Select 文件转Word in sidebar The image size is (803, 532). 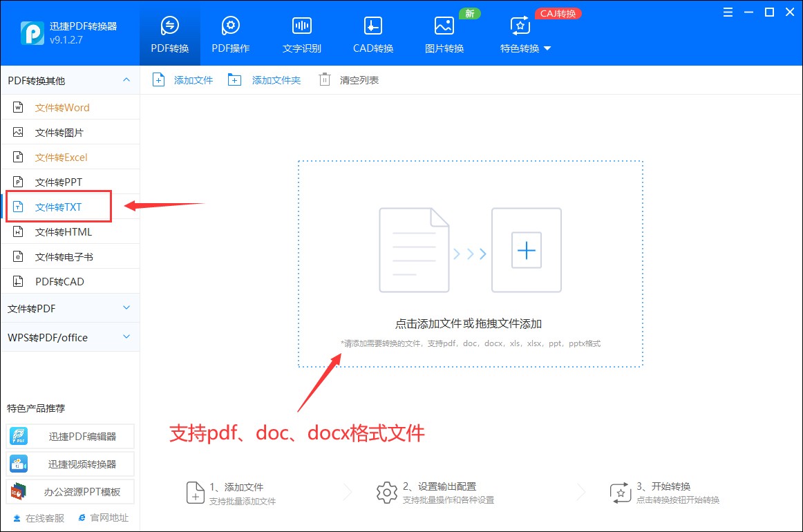point(70,108)
